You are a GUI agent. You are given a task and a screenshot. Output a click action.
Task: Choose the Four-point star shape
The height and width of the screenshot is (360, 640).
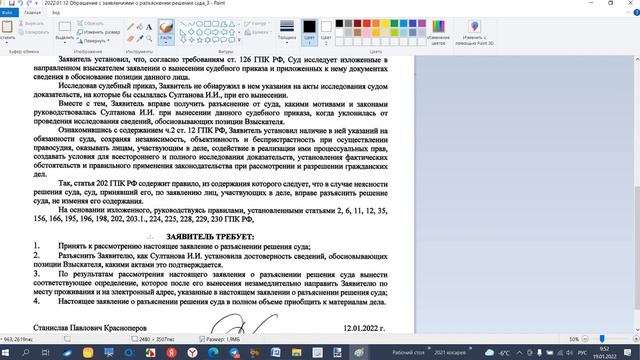191,40
